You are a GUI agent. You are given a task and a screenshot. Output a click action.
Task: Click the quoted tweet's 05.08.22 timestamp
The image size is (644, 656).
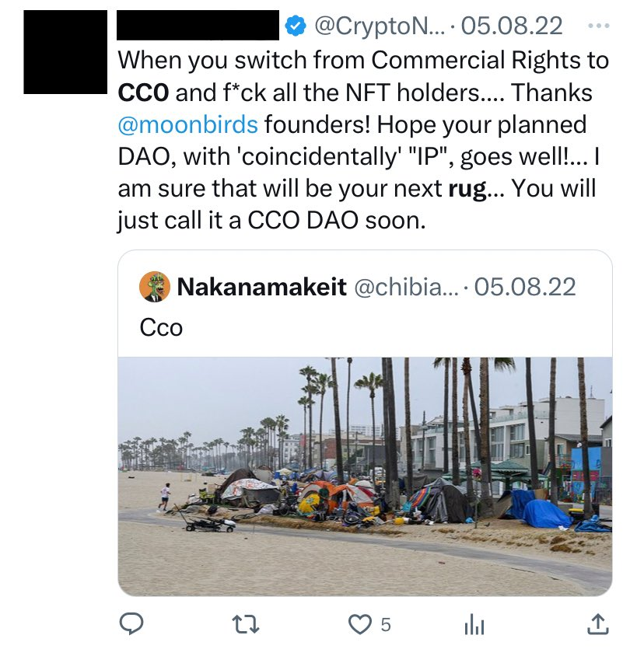tap(525, 288)
